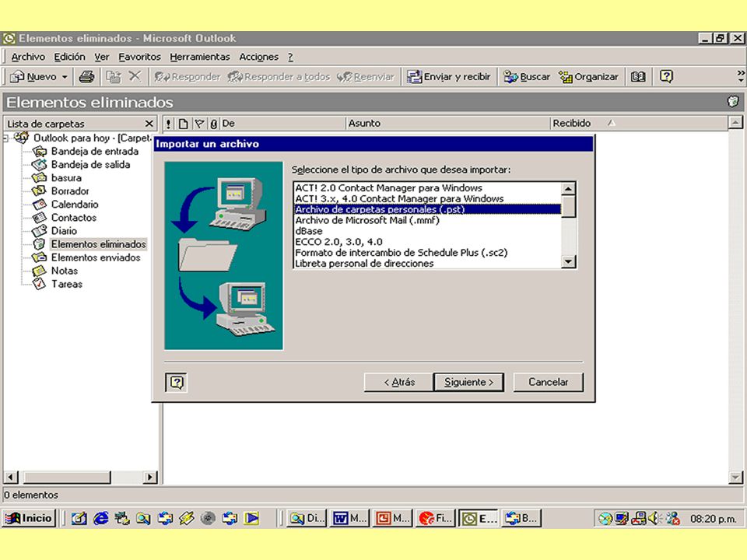Select the Notas folder
Screen dimensions: 747x560
click(x=65, y=271)
